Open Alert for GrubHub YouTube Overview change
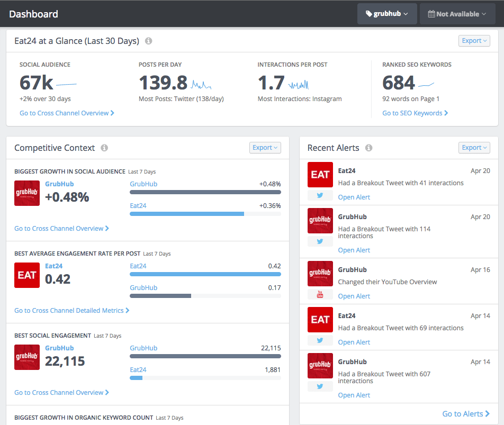504x425 pixels. tap(354, 296)
